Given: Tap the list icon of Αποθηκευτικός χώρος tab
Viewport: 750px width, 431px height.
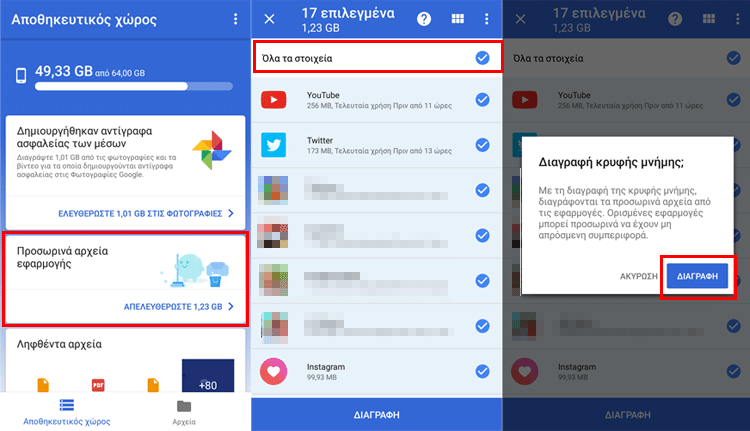Looking at the screenshot, I should point(66,405).
